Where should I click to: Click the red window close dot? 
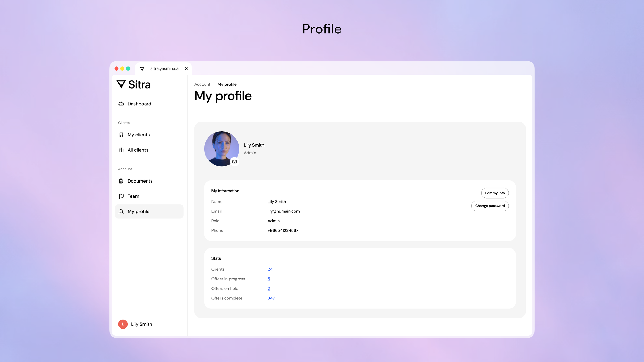click(116, 68)
